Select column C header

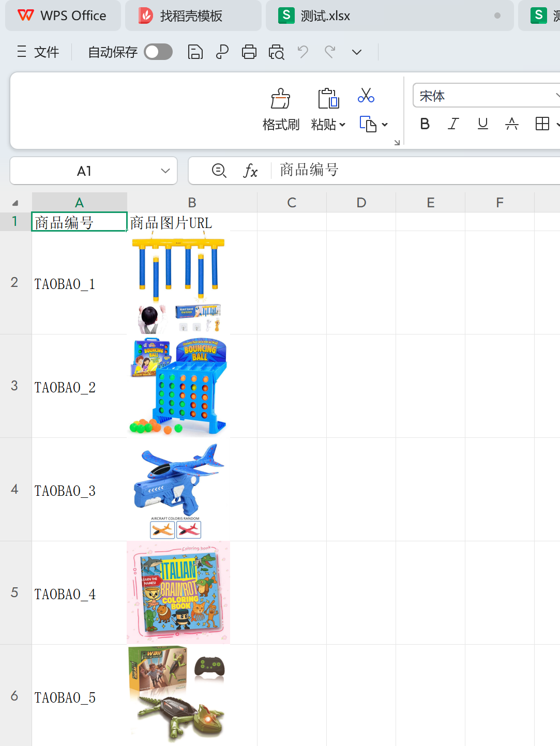tap(292, 203)
